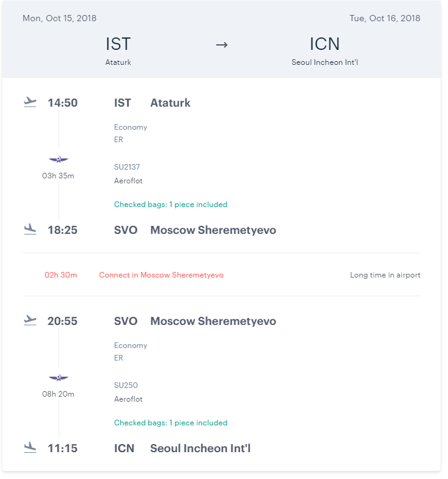Click the Long time in airport notice
The height and width of the screenshot is (479, 448).
(385, 275)
